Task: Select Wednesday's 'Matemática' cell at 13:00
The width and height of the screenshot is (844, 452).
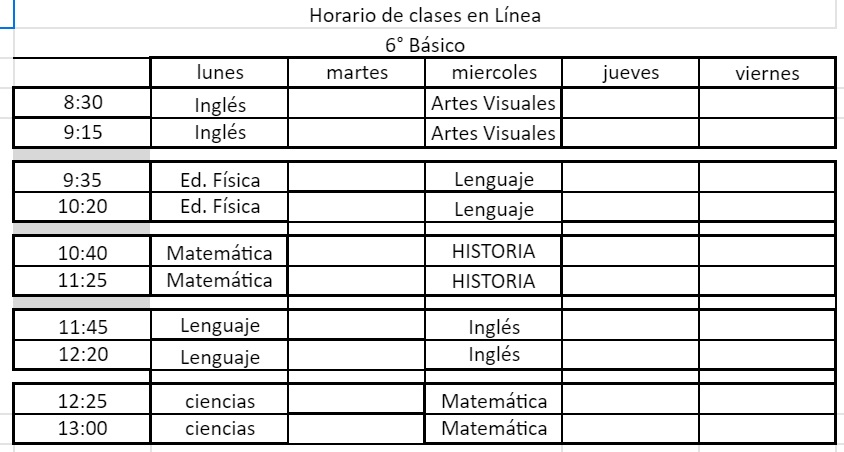Action: [x=494, y=428]
